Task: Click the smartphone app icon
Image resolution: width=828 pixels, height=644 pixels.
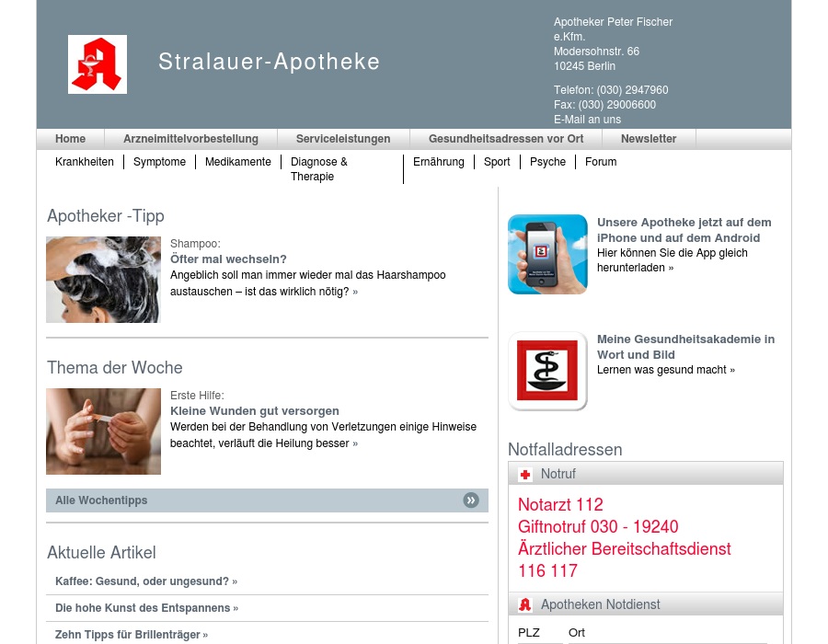Action: [547, 255]
